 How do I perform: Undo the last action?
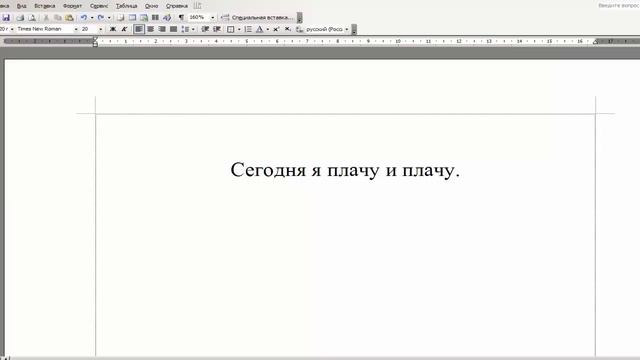(x=84, y=18)
